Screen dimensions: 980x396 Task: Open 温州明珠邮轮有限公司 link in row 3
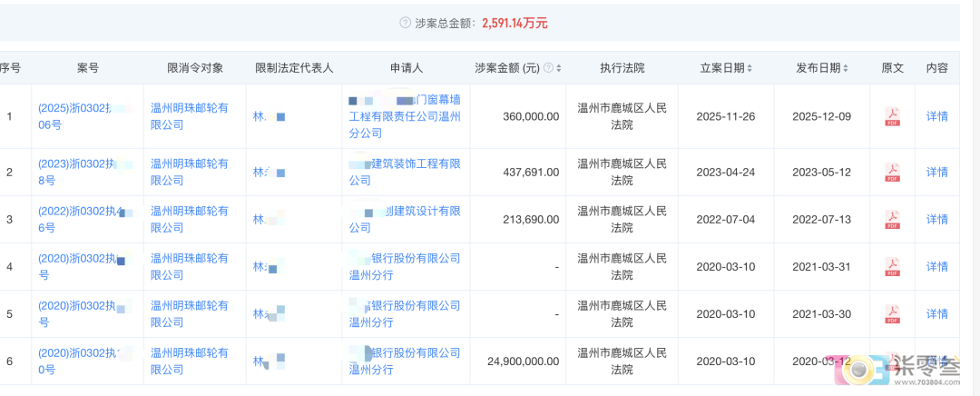pyautogui.click(x=190, y=220)
